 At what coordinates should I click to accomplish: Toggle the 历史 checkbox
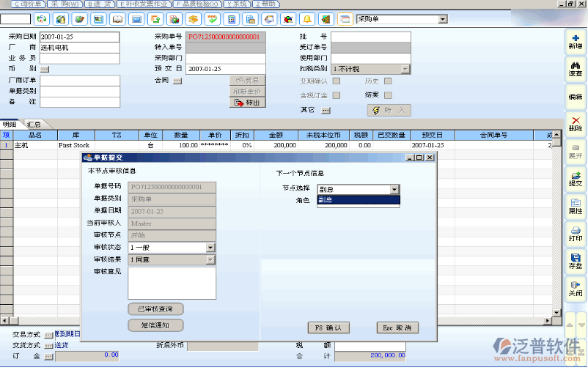389,81
